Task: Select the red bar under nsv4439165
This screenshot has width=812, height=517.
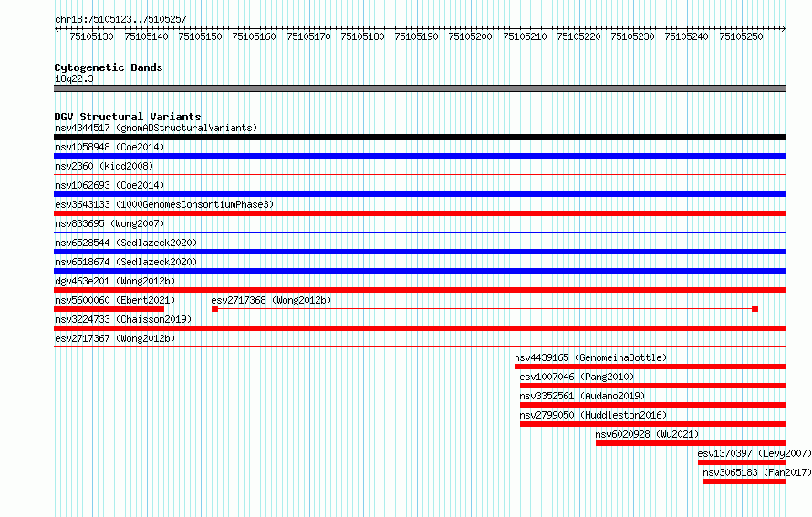Action: (x=651, y=367)
